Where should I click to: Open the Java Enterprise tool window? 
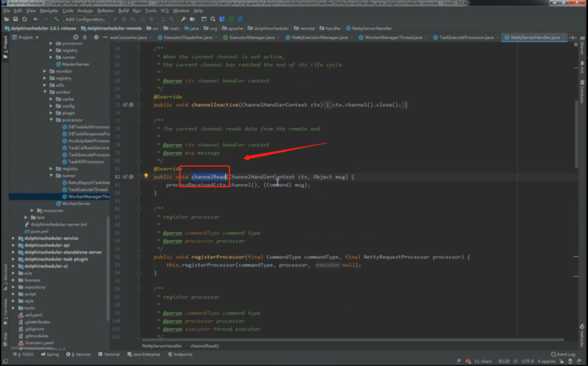[144, 355]
